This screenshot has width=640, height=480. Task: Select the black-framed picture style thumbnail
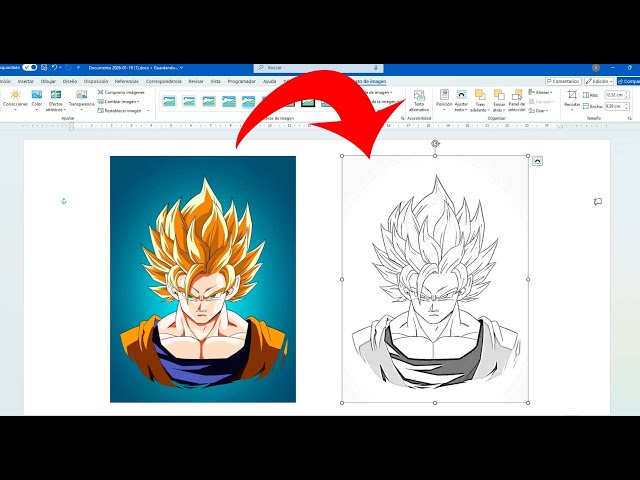pyautogui.click(x=308, y=102)
